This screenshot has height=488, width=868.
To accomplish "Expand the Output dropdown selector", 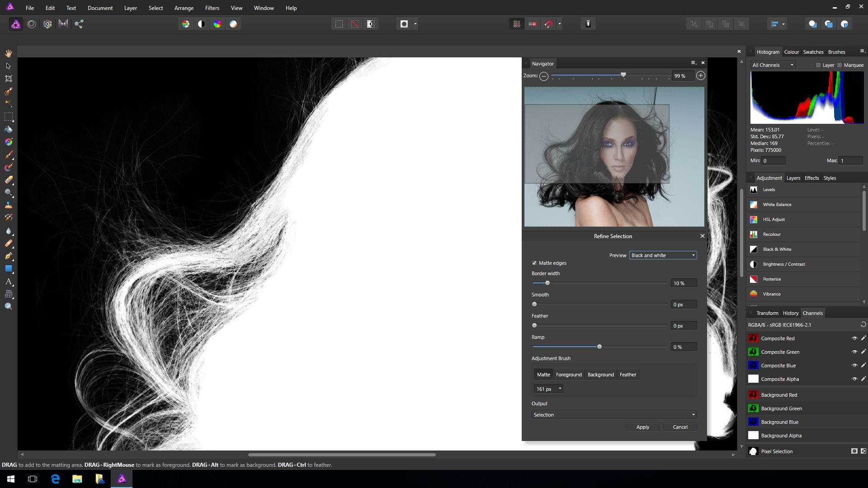I will click(613, 414).
